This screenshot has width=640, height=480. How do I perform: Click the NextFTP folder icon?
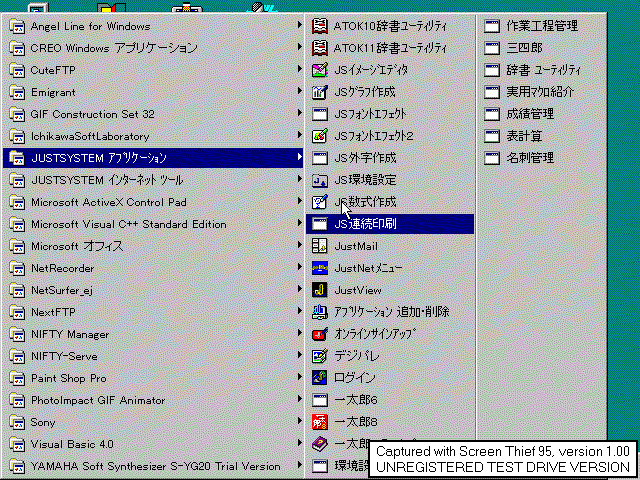tap(17, 312)
